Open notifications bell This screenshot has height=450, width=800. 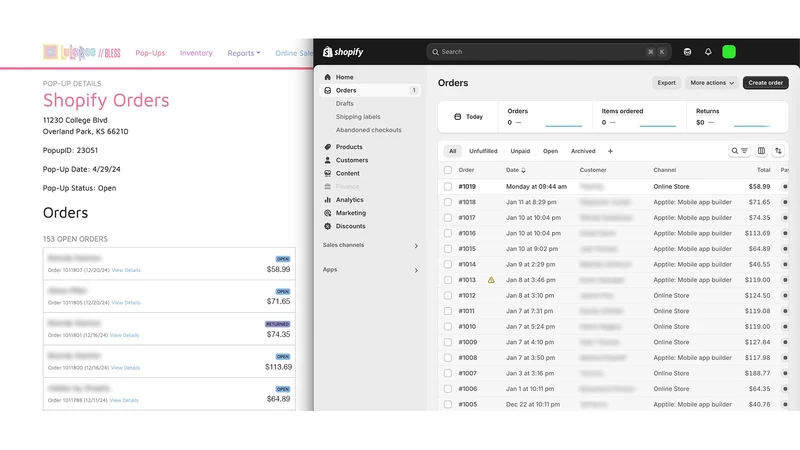click(x=708, y=52)
